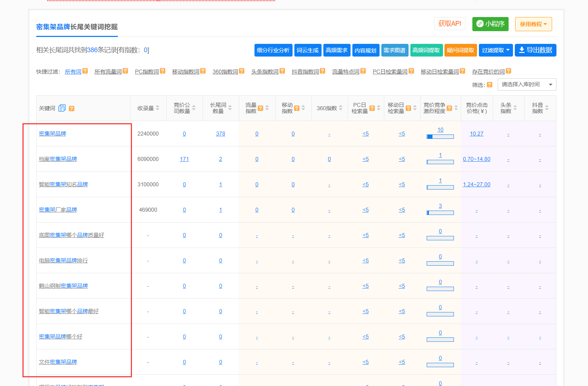The image size is (588, 386).
Task: Click the download icon on 导出数据 button
Action: pyautogui.click(x=522, y=50)
